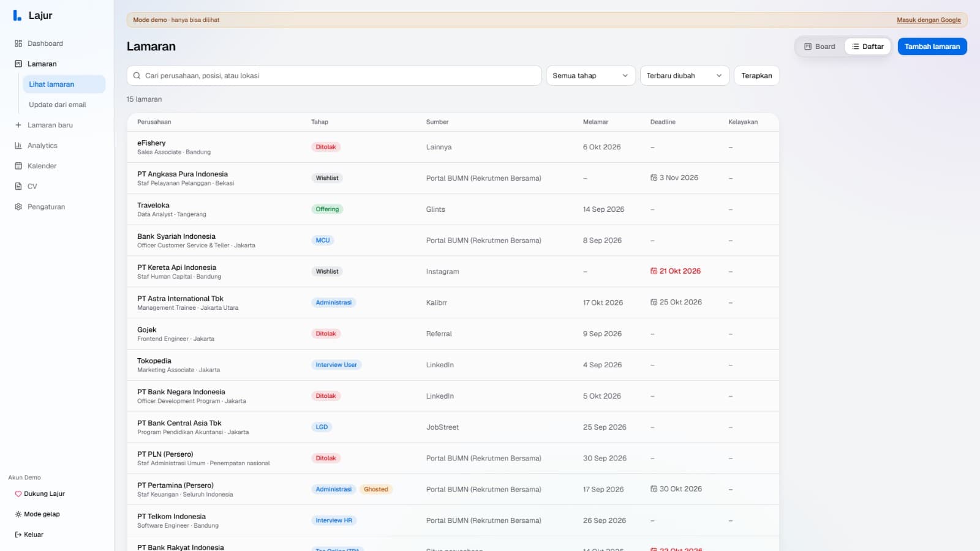Screen dimensions: 980x551
Task: Open the Semua tahap dropdown
Action: point(590,76)
